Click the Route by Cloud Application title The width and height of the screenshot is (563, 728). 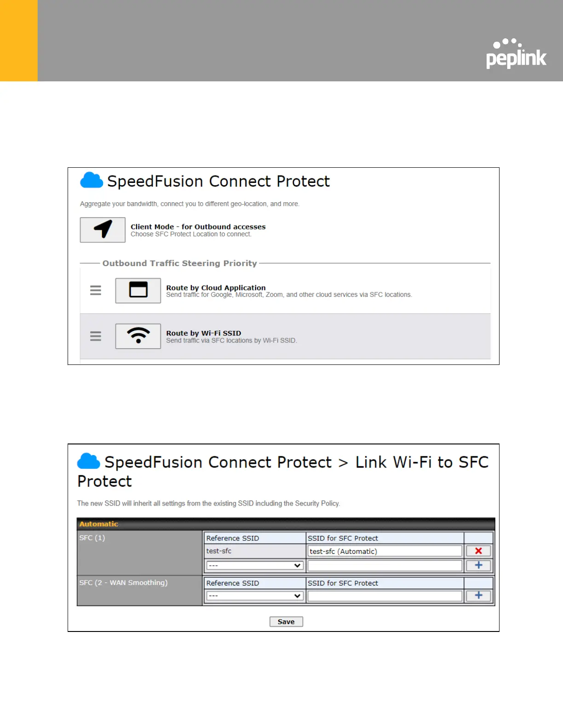coord(216,288)
